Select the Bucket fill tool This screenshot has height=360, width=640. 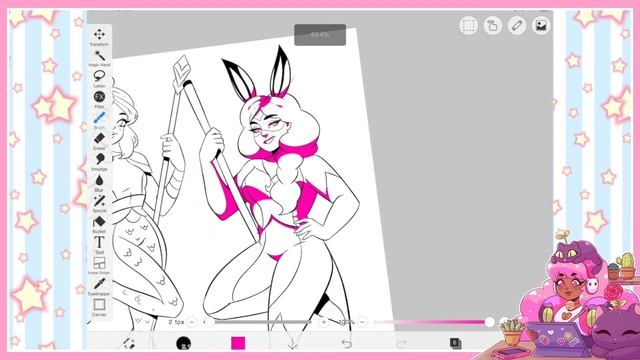tap(99, 224)
